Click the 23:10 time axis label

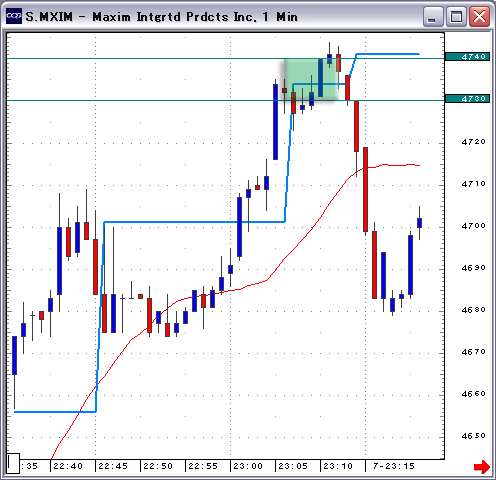[x=338, y=466]
